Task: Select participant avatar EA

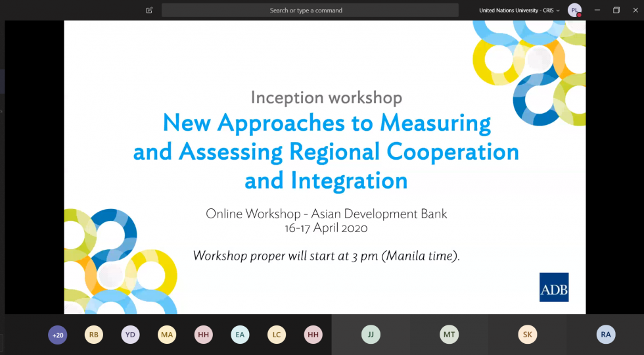Action: (x=240, y=335)
